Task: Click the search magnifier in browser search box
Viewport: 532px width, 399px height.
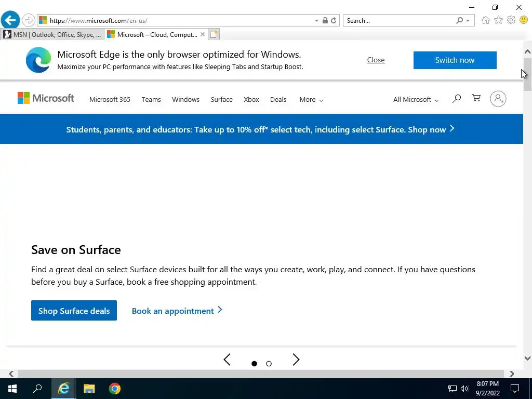Action: [x=459, y=20]
